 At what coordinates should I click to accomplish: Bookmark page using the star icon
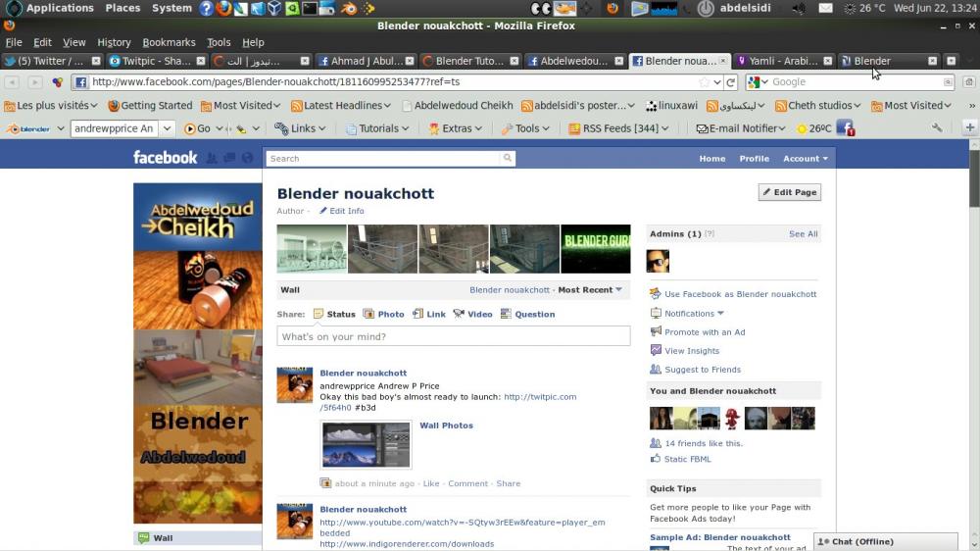pos(705,82)
